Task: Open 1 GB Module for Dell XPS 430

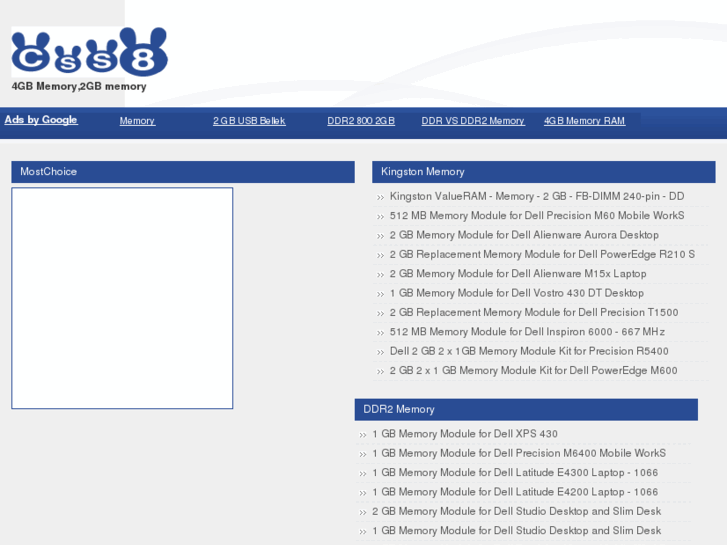Action: pyautogui.click(x=465, y=434)
